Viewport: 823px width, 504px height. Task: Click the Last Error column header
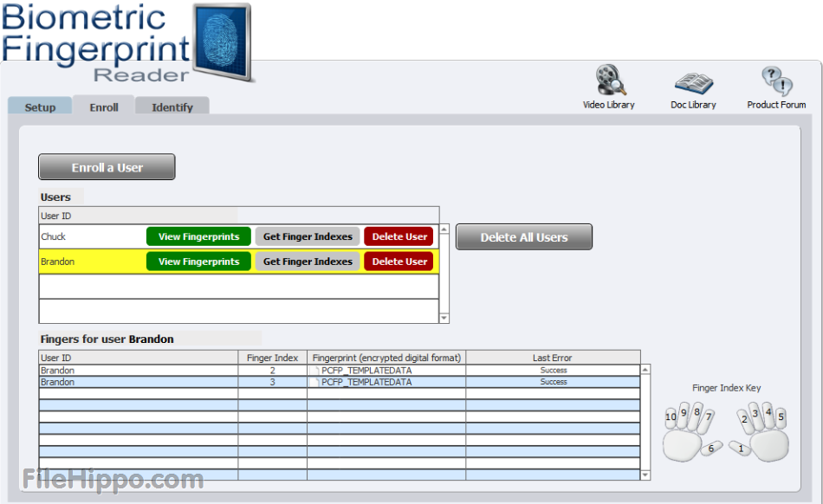pyautogui.click(x=553, y=357)
